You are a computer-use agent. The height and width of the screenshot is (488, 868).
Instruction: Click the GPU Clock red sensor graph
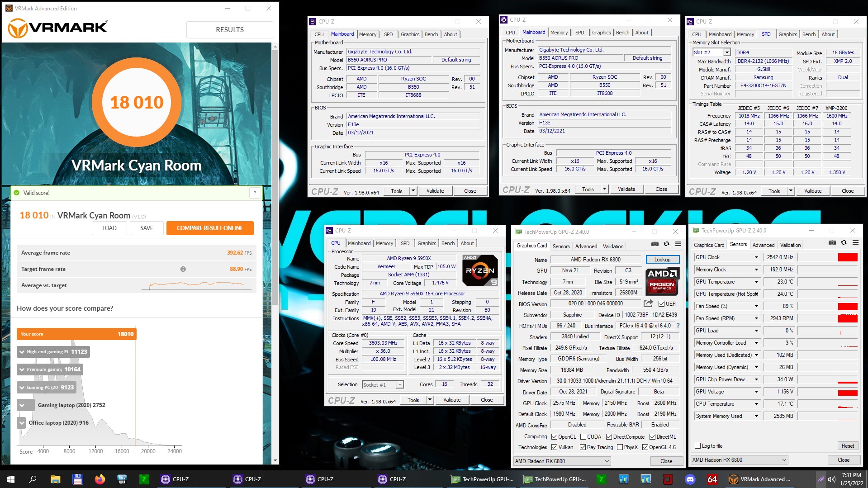pyautogui.click(x=827, y=257)
